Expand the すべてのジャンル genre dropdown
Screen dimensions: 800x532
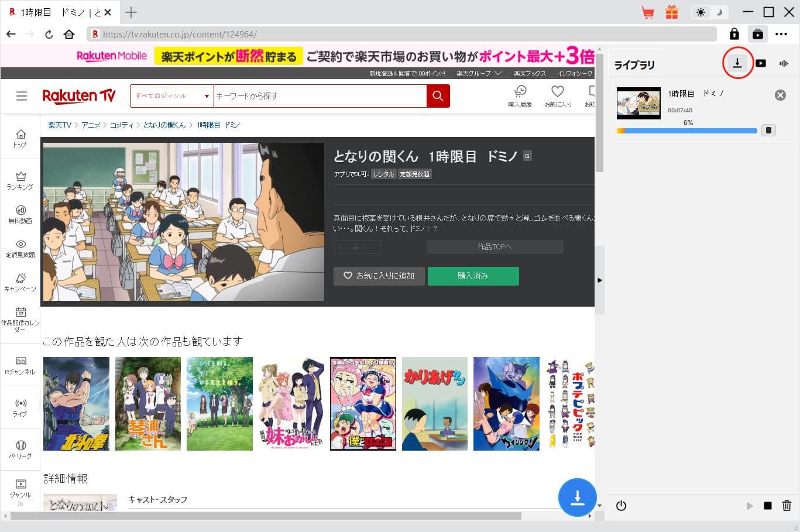pyautogui.click(x=172, y=96)
